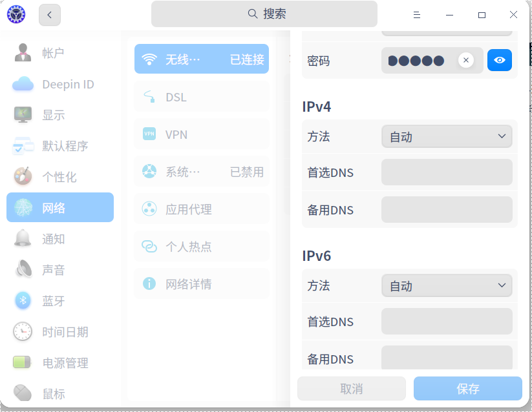Viewport: 532px width, 412px height.
Task: Click the IPv6 首选DNS input field
Action: (x=447, y=321)
